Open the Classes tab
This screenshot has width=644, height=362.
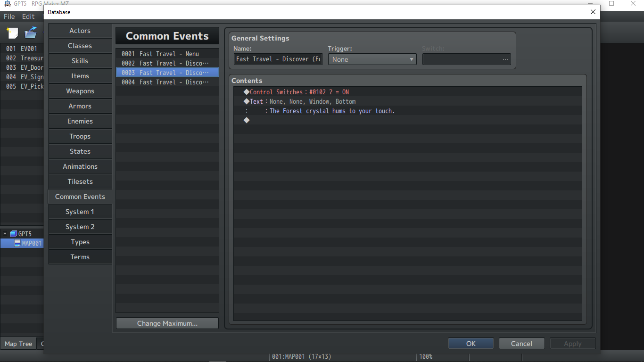click(x=80, y=46)
